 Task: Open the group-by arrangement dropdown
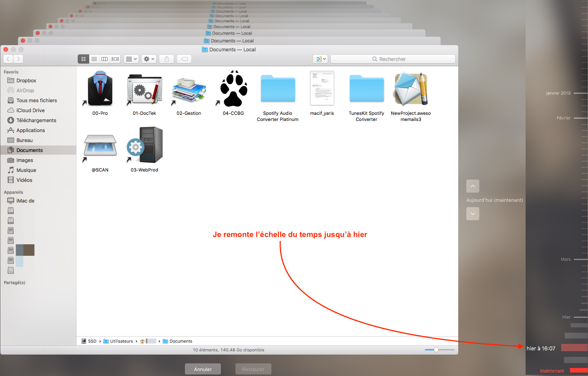(131, 59)
